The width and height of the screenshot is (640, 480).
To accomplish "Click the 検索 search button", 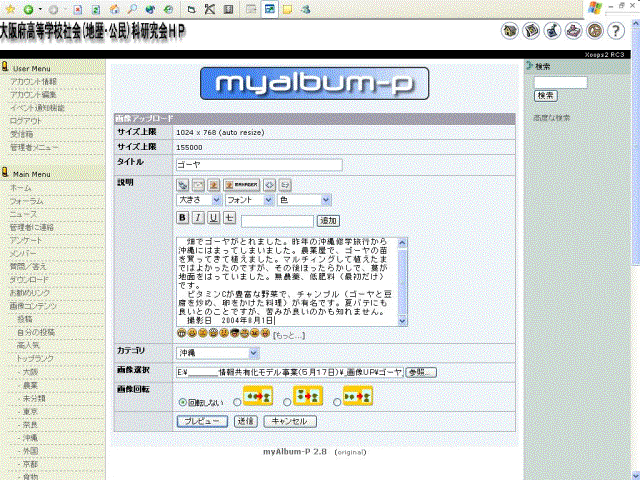I will coord(546,96).
